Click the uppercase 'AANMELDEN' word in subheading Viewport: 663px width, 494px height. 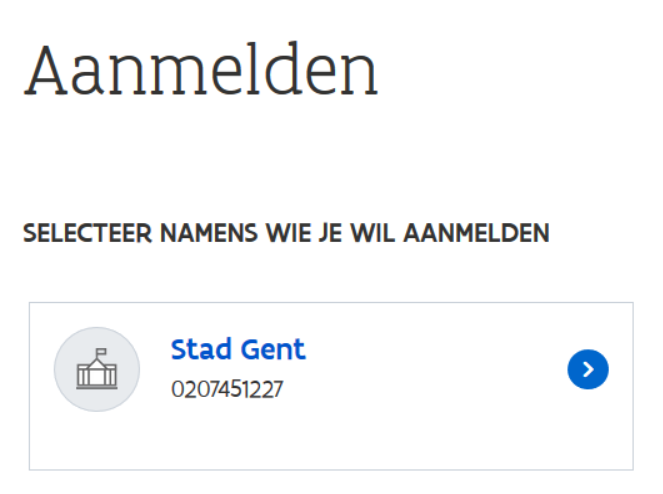pyautogui.click(x=477, y=233)
